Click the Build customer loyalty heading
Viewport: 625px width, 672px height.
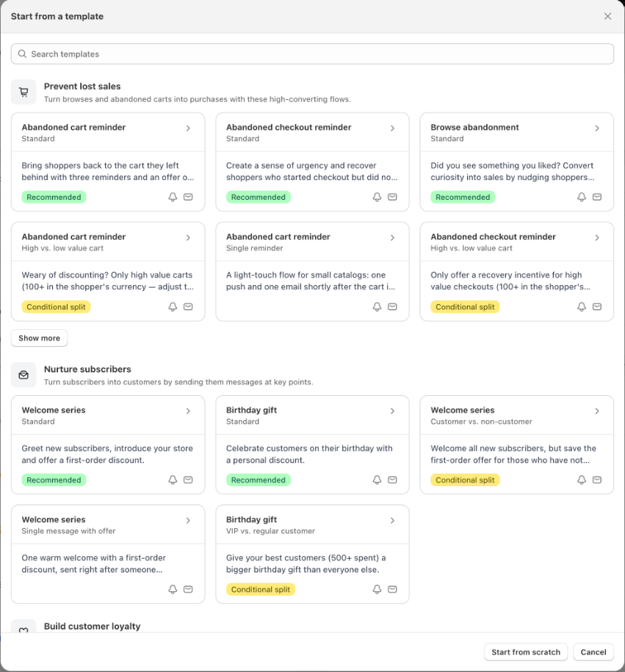point(92,626)
